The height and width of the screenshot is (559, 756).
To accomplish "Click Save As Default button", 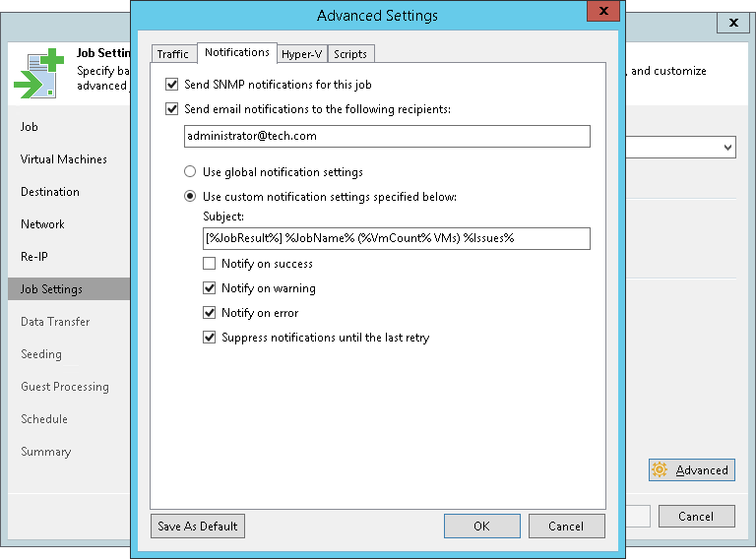I will (x=198, y=526).
